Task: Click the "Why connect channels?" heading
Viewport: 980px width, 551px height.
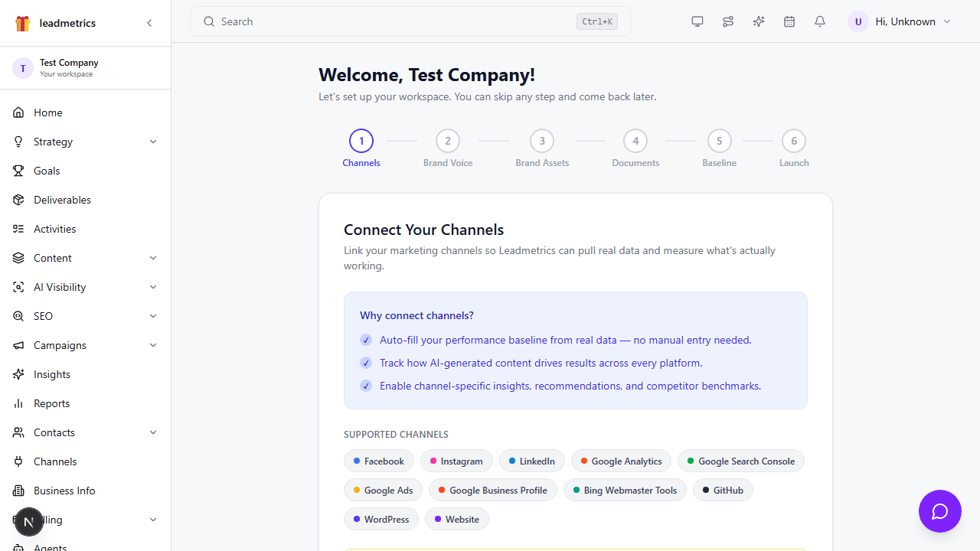Action: [x=416, y=315]
